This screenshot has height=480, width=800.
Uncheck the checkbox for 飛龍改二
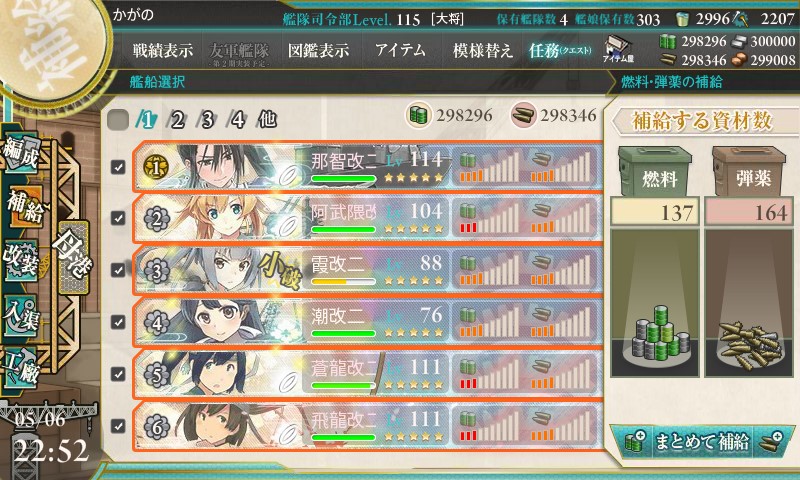click(x=118, y=425)
